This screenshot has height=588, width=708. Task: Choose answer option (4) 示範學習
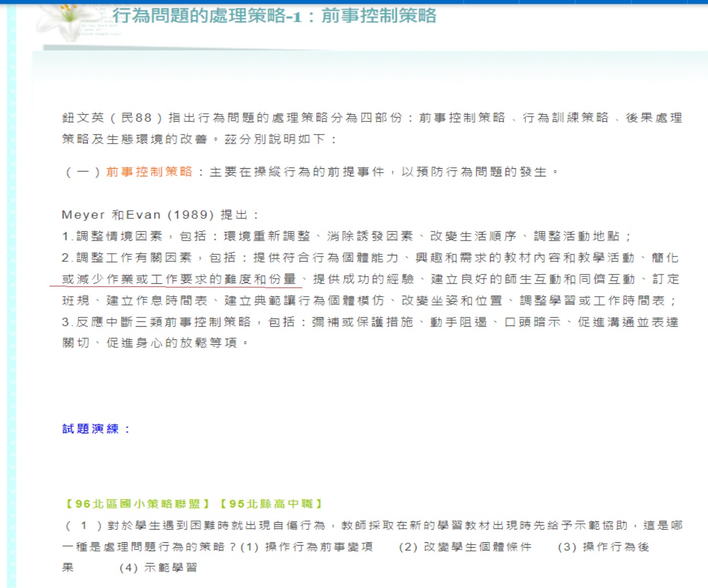click(158, 568)
